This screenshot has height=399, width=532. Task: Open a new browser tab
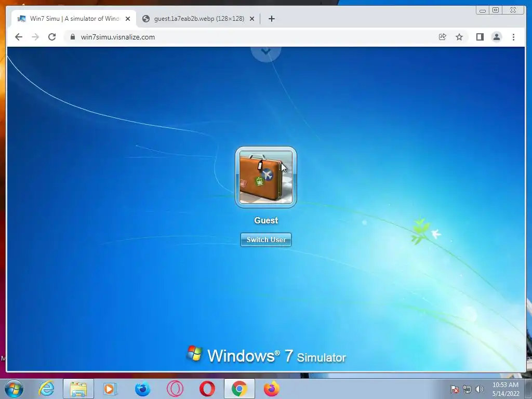pos(271,19)
